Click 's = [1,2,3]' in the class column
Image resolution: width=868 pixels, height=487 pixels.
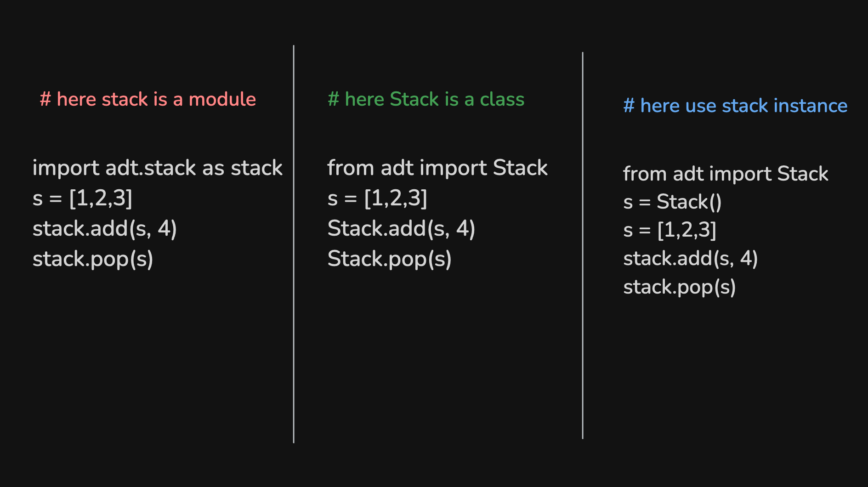click(377, 198)
